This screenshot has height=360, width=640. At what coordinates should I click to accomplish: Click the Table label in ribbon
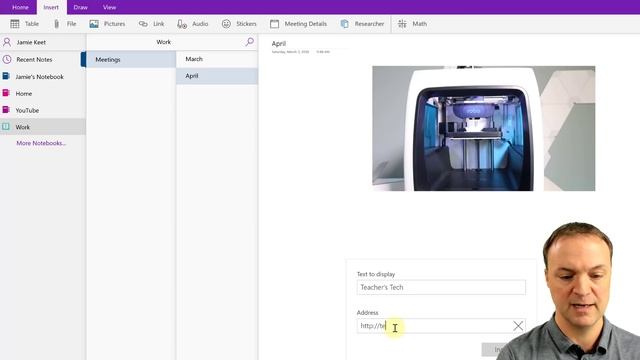pos(32,24)
